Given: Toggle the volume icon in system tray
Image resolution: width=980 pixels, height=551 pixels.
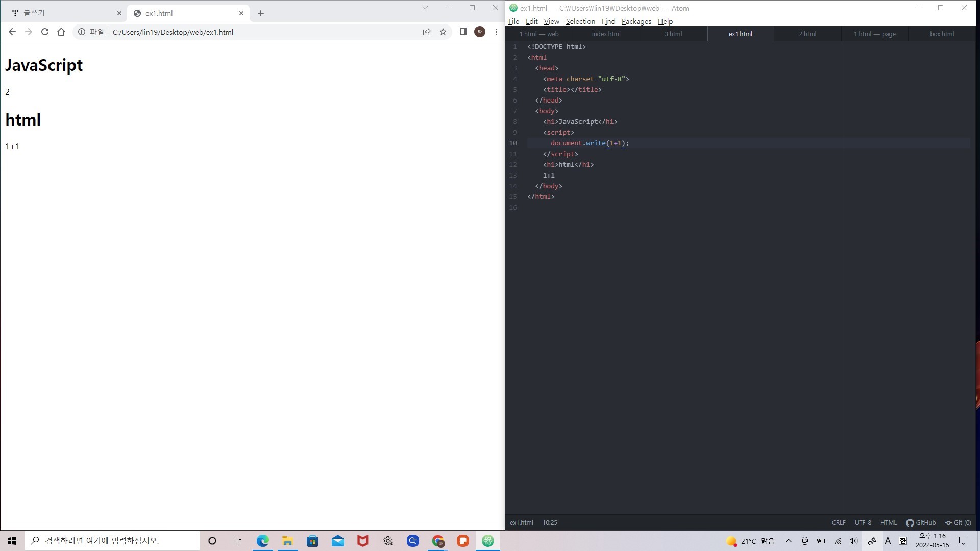Looking at the screenshot, I should [853, 541].
